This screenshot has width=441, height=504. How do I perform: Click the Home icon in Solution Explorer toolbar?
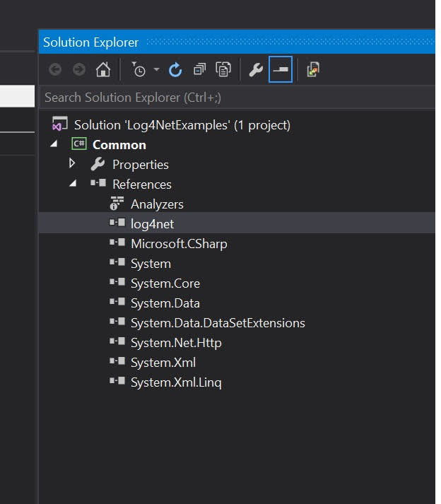103,69
